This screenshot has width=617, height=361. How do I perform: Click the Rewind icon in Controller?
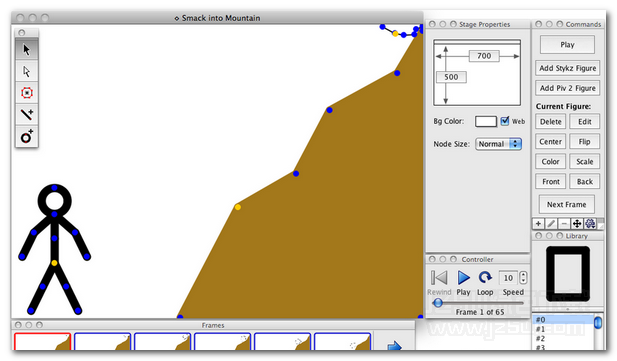pyautogui.click(x=439, y=278)
